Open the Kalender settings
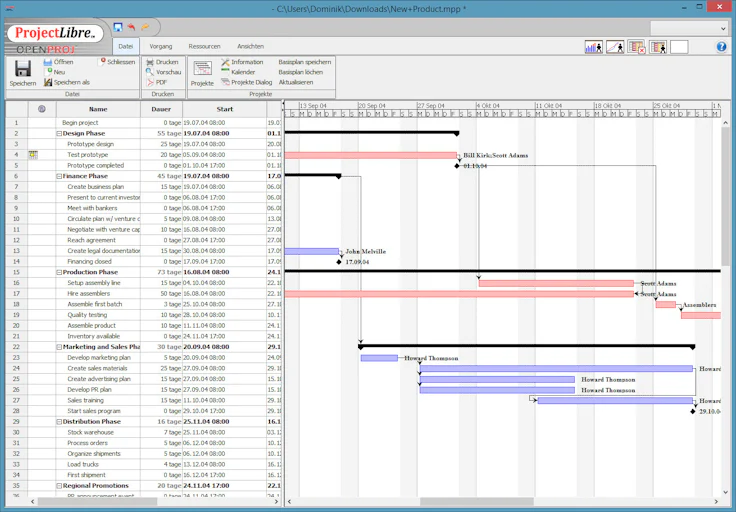This screenshot has width=736, height=512. coord(238,72)
